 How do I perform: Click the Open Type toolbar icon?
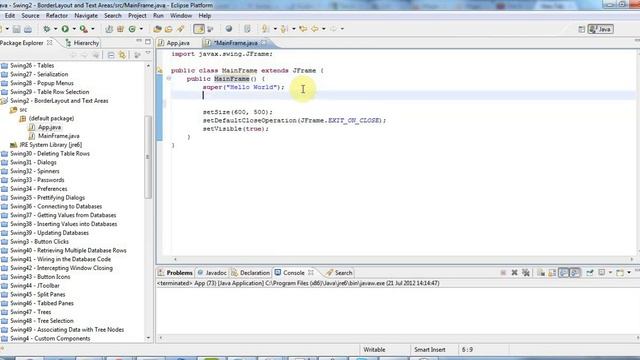coord(157,29)
